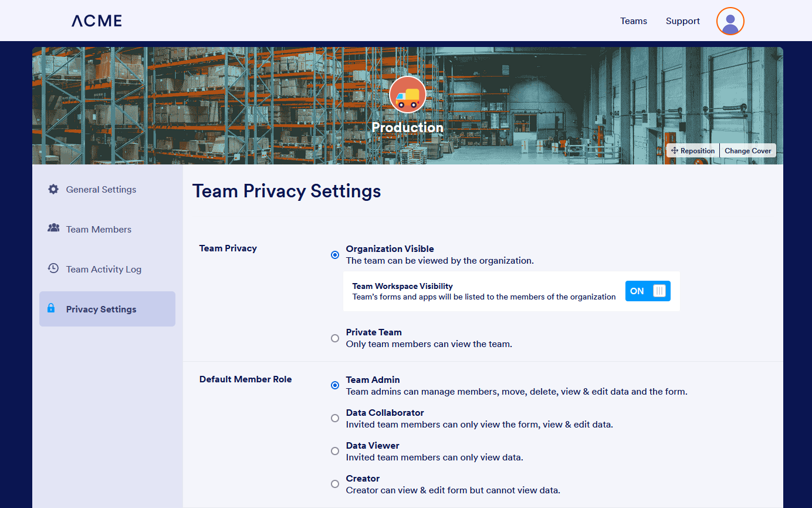This screenshot has height=508, width=812.
Task: Turn off the Team Workspace Visibility switch
Action: [x=648, y=291]
